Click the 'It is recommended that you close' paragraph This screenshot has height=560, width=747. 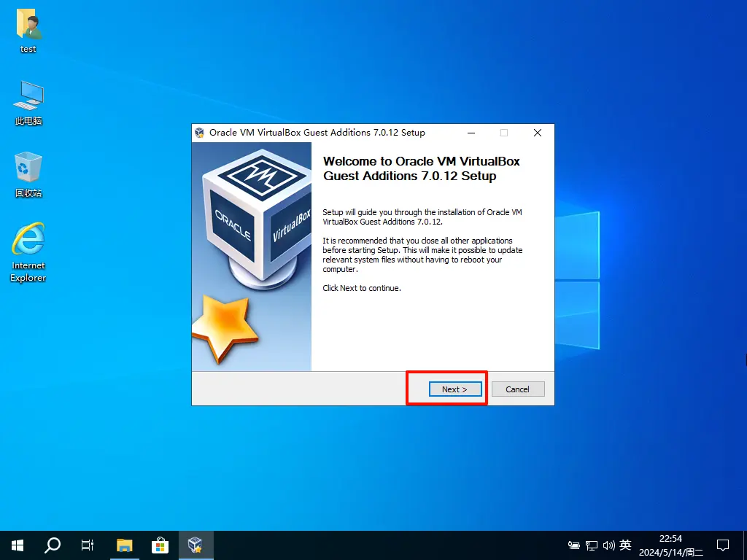pyautogui.click(x=422, y=254)
